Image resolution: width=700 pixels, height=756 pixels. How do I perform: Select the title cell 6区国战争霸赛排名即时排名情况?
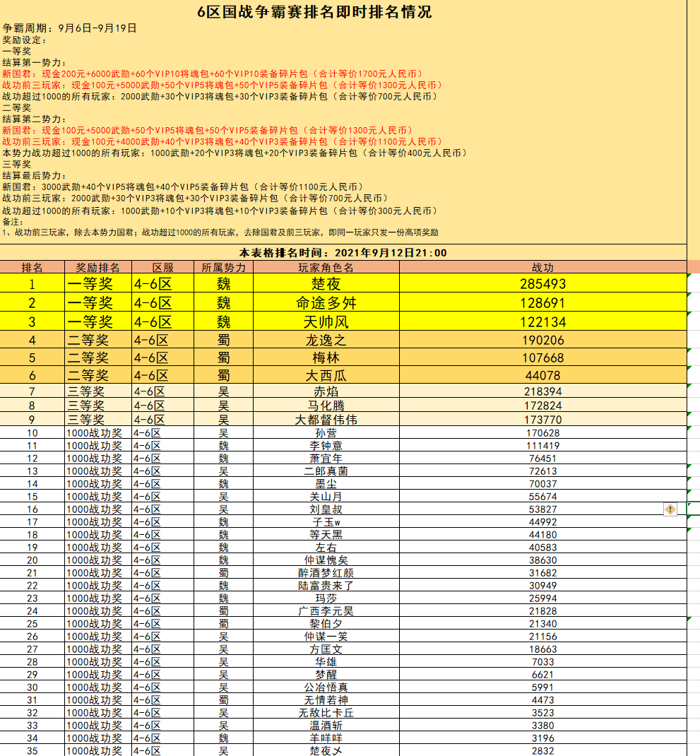point(314,11)
